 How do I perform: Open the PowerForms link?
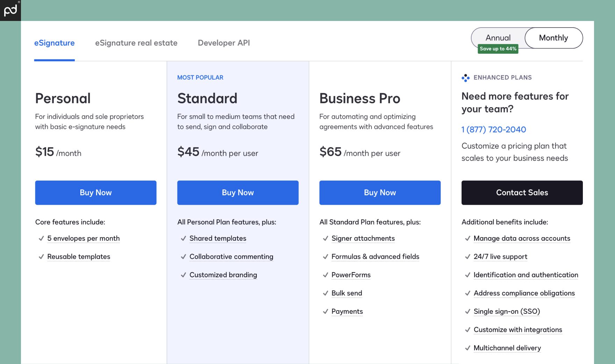point(351,275)
